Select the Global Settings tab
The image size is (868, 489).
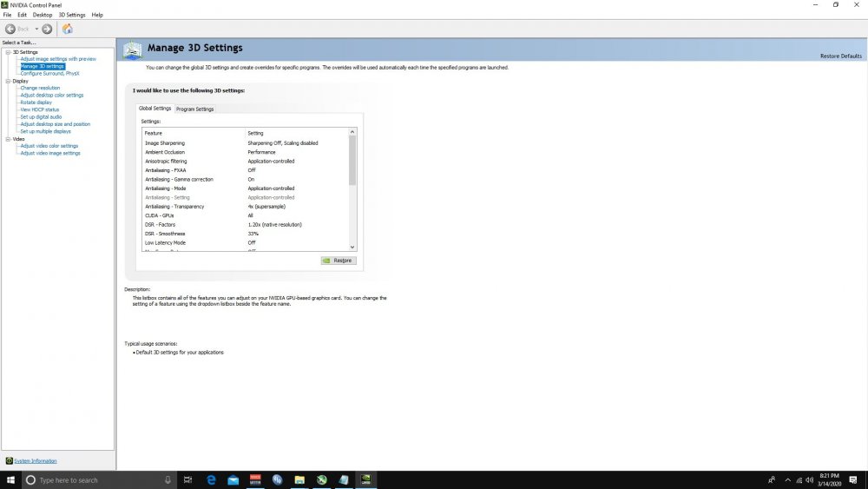(x=155, y=109)
